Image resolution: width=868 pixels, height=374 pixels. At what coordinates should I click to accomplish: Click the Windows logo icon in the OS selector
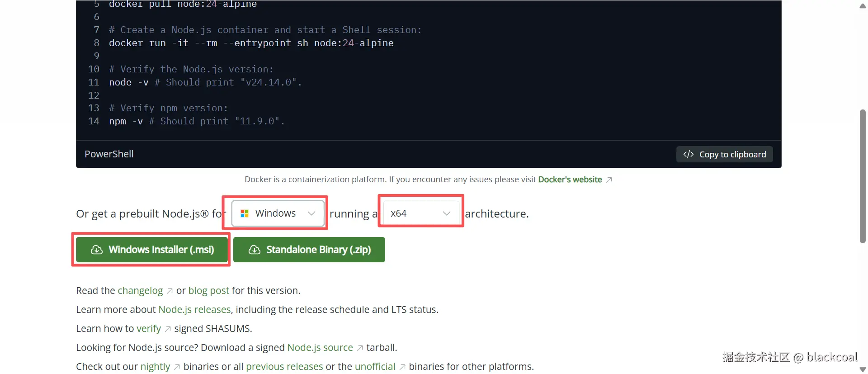(245, 213)
